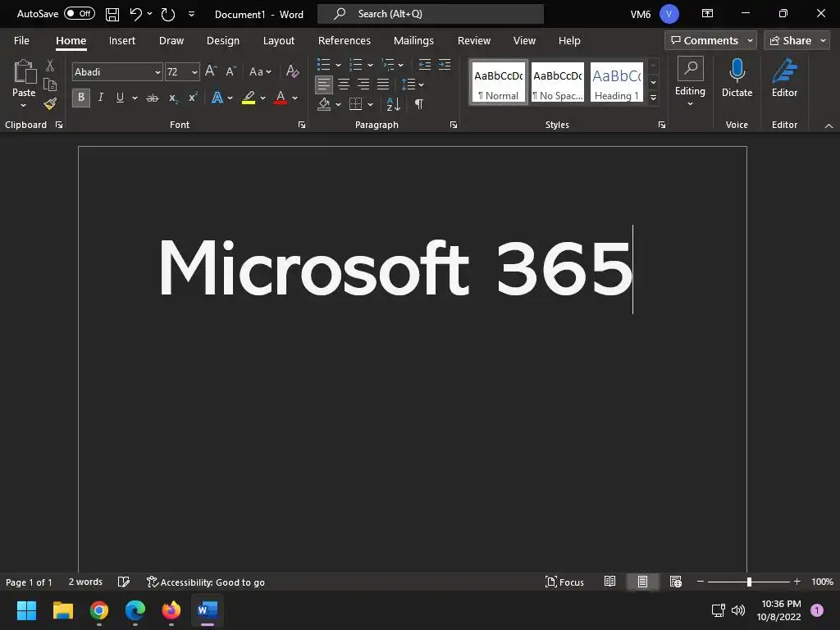Adjust the zoom slider handle
Viewport: 840px width, 630px height.
[749, 582]
